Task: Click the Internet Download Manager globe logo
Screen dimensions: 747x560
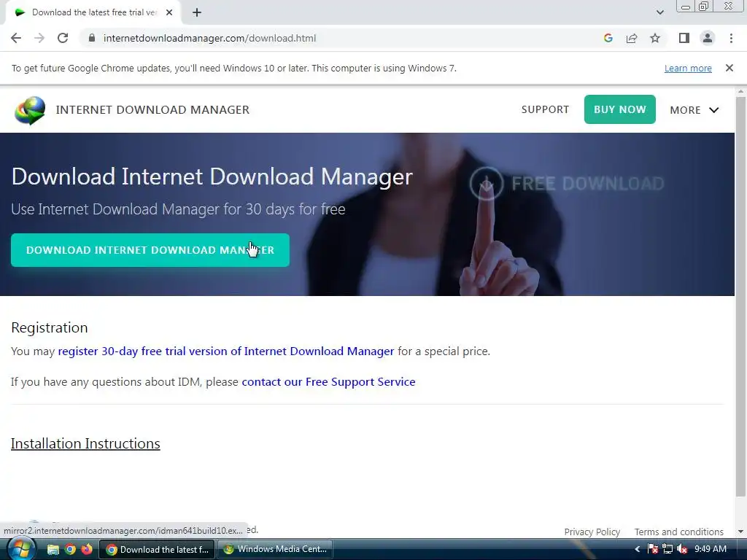Action: pyautogui.click(x=30, y=110)
